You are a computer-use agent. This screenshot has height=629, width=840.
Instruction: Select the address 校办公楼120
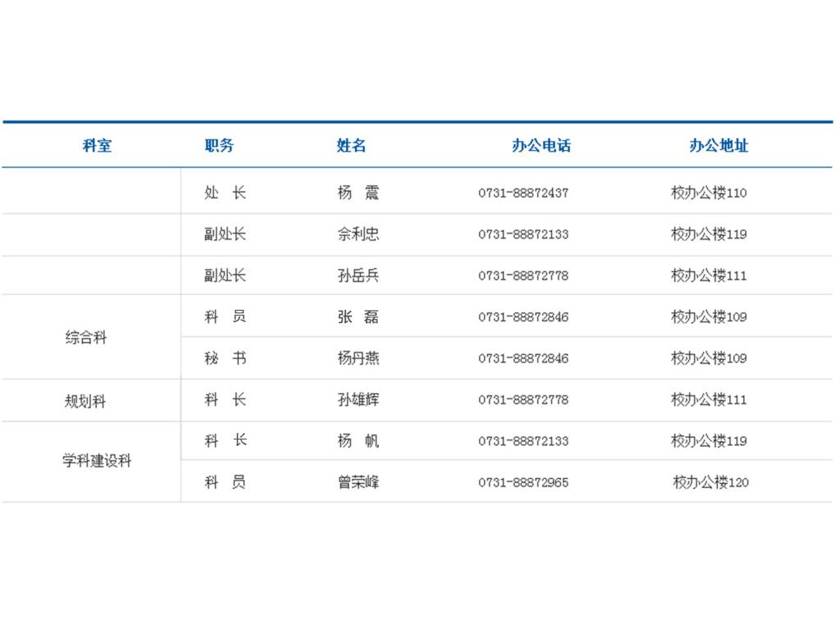coord(710,482)
